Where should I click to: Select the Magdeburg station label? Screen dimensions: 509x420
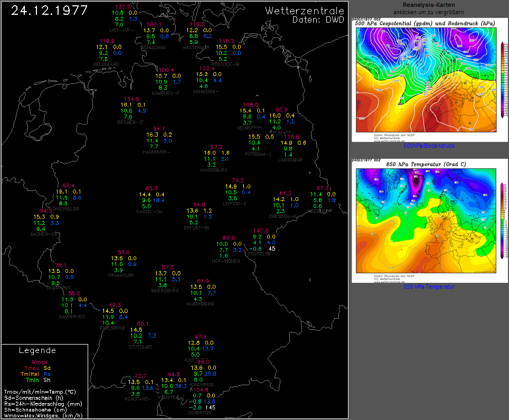pyautogui.click(x=214, y=170)
